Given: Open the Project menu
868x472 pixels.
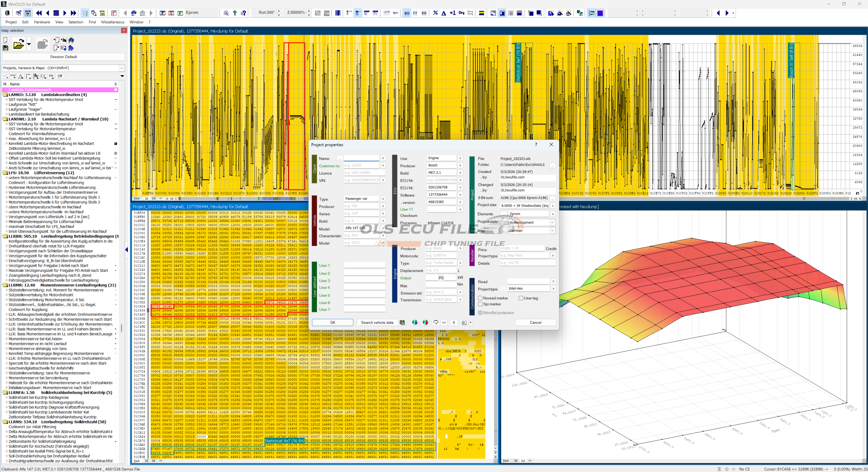Looking at the screenshot, I should point(11,22).
